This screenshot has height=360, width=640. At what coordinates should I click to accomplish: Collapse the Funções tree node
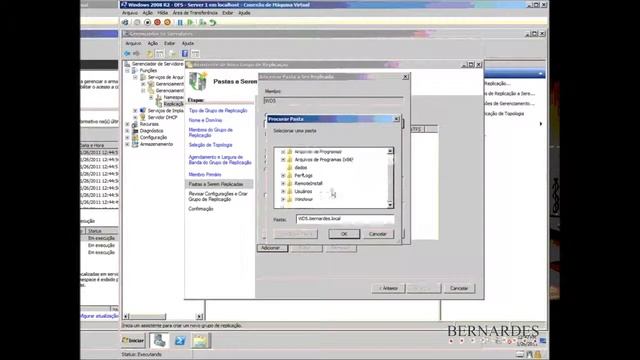(x=128, y=71)
